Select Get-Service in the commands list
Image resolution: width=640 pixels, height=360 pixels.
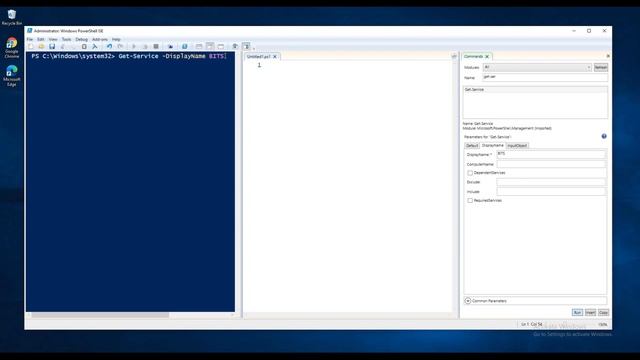[x=535, y=89]
